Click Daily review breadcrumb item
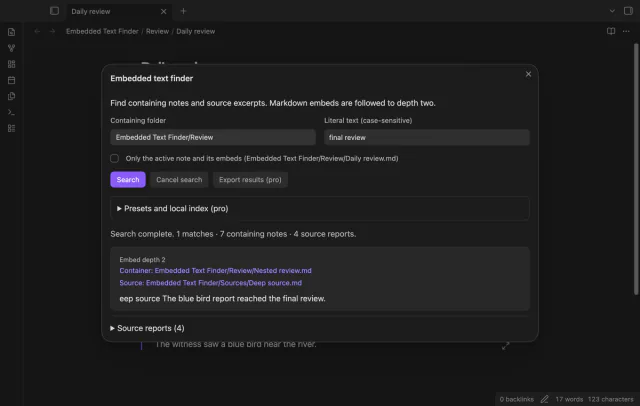The image size is (640, 406). [x=196, y=31]
